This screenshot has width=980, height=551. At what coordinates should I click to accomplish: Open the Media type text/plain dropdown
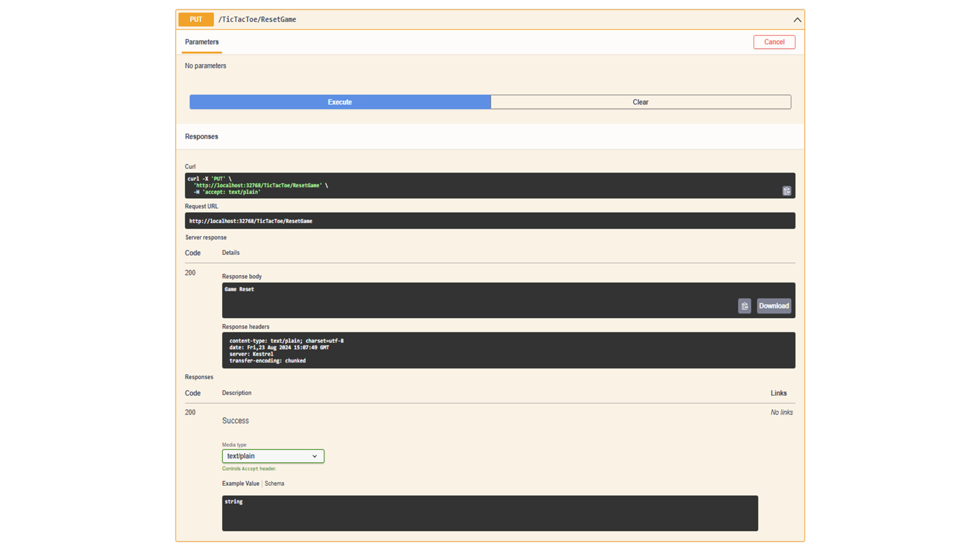point(273,456)
